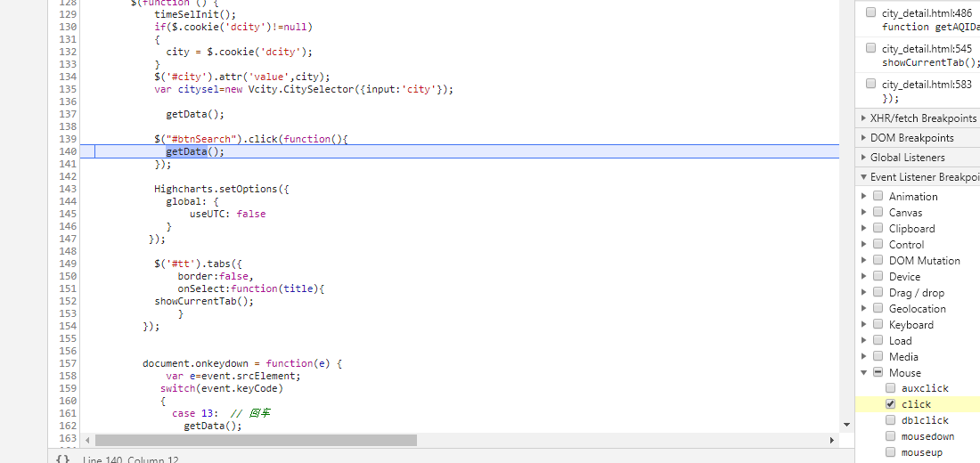The width and height of the screenshot is (980, 463).
Task: Toggle the Mouse category checkbox
Action: (878, 372)
